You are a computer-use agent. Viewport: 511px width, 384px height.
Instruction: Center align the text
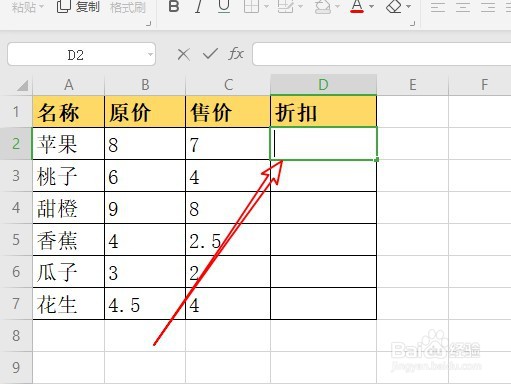pyautogui.click(x=463, y=6)
